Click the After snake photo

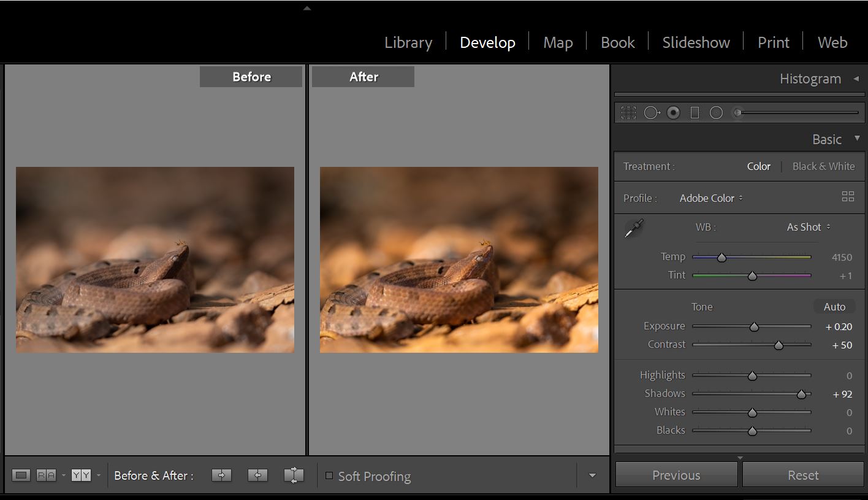(459, 260)
